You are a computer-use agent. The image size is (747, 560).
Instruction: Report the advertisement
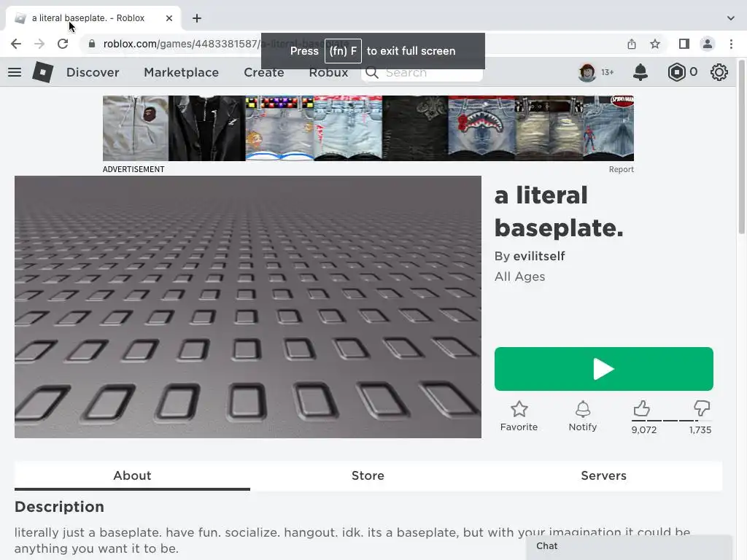tap(622, 169)
